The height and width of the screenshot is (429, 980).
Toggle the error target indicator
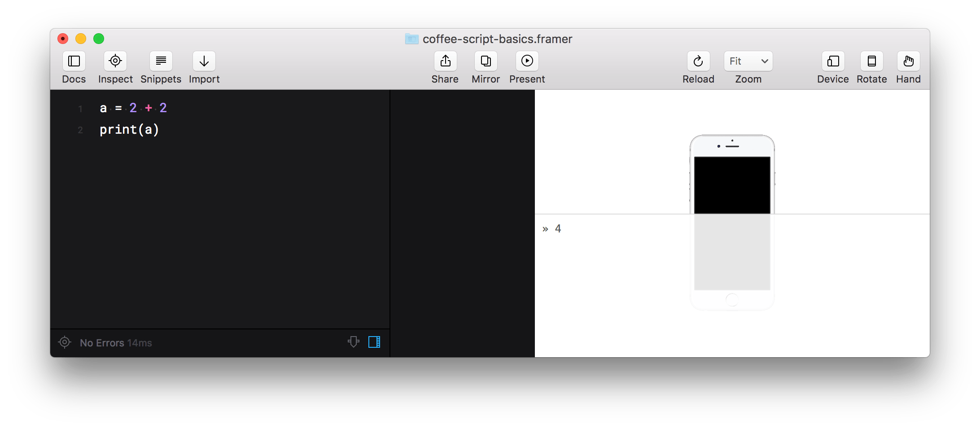[65, 342]
